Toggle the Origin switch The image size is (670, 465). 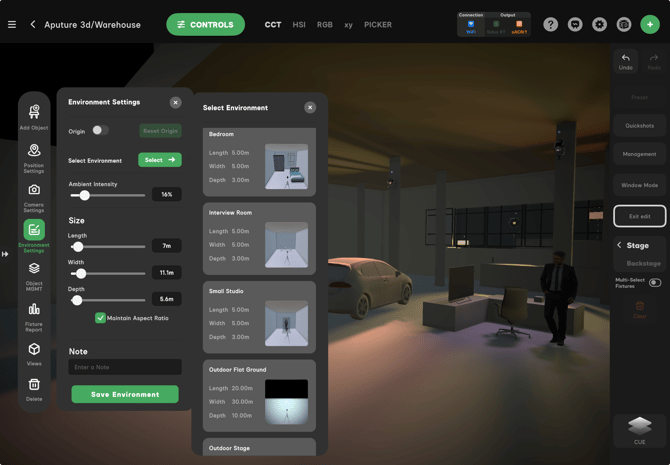tap(100, 130)
